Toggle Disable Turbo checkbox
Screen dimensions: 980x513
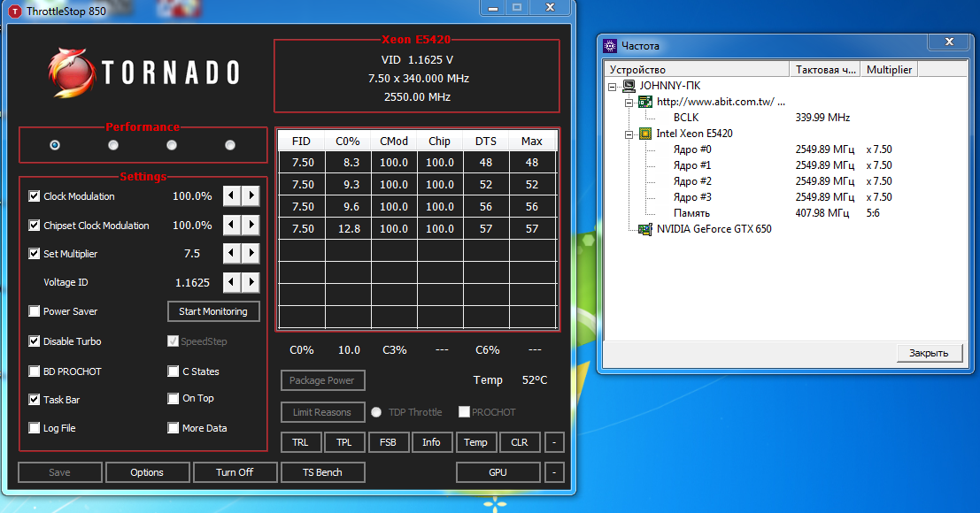point(35,341)
